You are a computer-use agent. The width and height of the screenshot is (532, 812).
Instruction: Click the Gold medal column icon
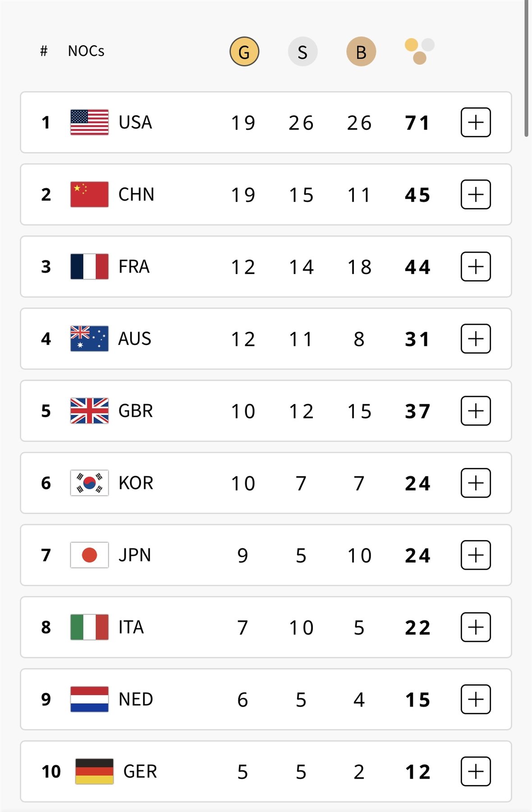(x=244, y=52)
